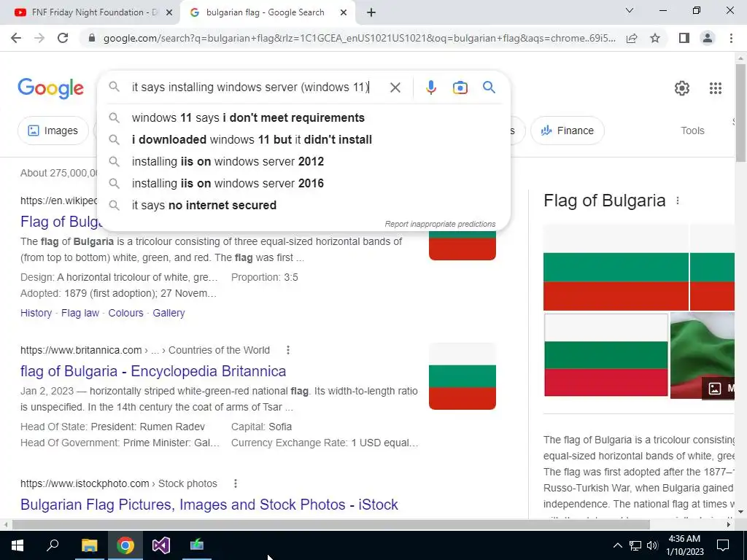Viewport: 747px width, 560px height.
Task: Open the Colours sitelink
Action: 125,313
